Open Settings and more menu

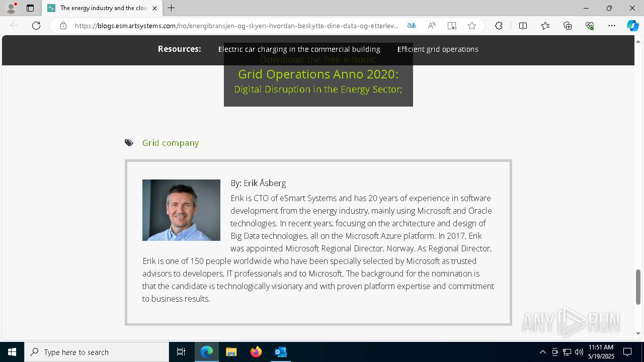click(612, 26)
